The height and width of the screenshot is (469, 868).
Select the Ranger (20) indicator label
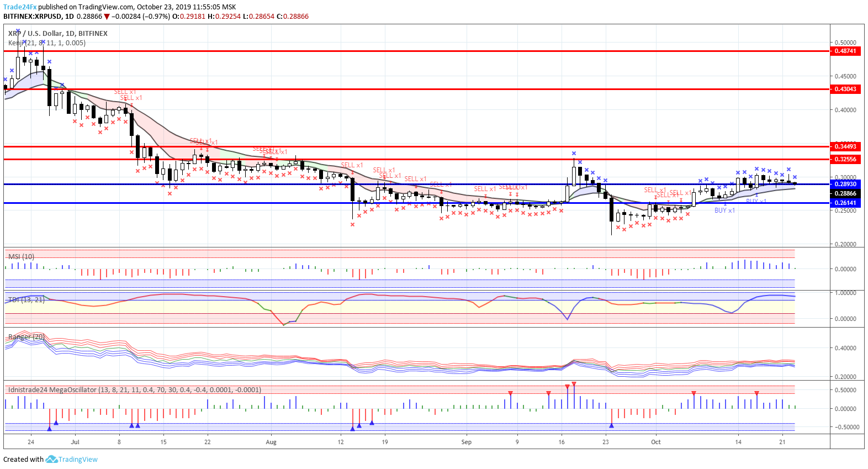point(27,336)
